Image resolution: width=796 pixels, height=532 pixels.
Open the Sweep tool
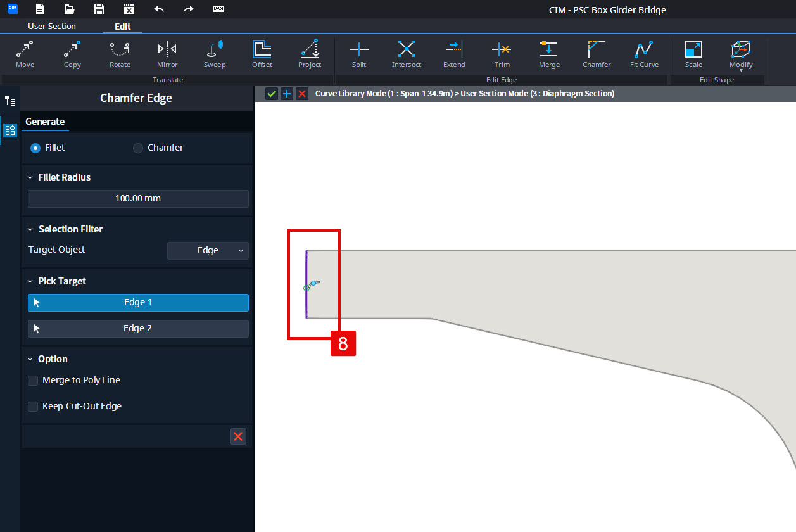(214, 54)
